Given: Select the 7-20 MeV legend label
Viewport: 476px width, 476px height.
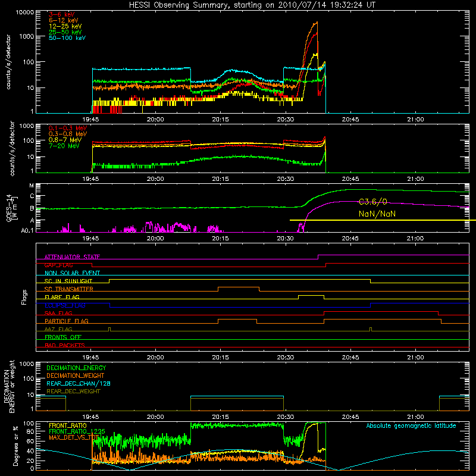Looking at the screenshot, I should pyautogui.click(x=64, y=146).
